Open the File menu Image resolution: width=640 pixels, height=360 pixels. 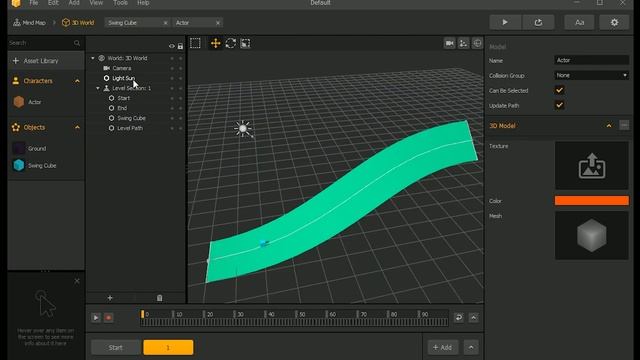(x=33, y=3)
